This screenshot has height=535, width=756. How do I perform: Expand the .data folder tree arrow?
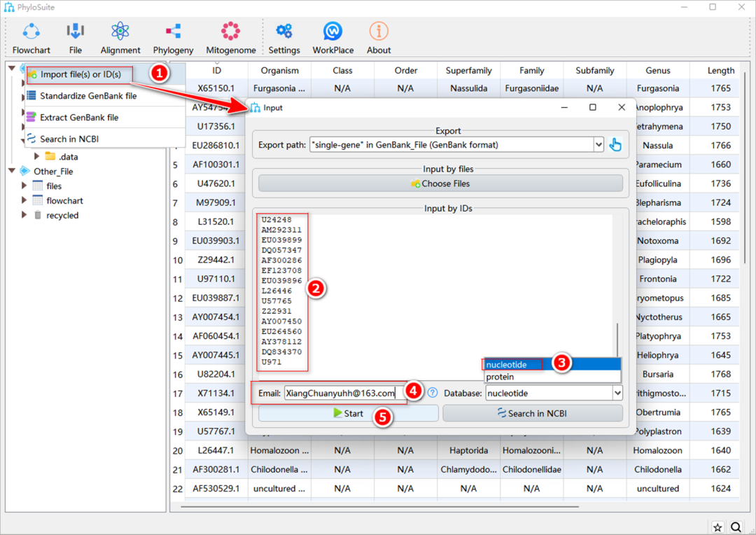point(36,156)
